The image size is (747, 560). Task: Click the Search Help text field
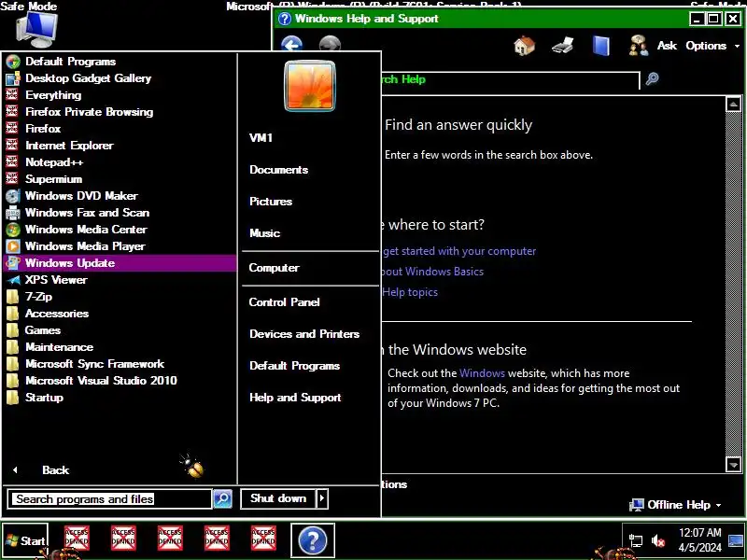(x=510, y=79)
